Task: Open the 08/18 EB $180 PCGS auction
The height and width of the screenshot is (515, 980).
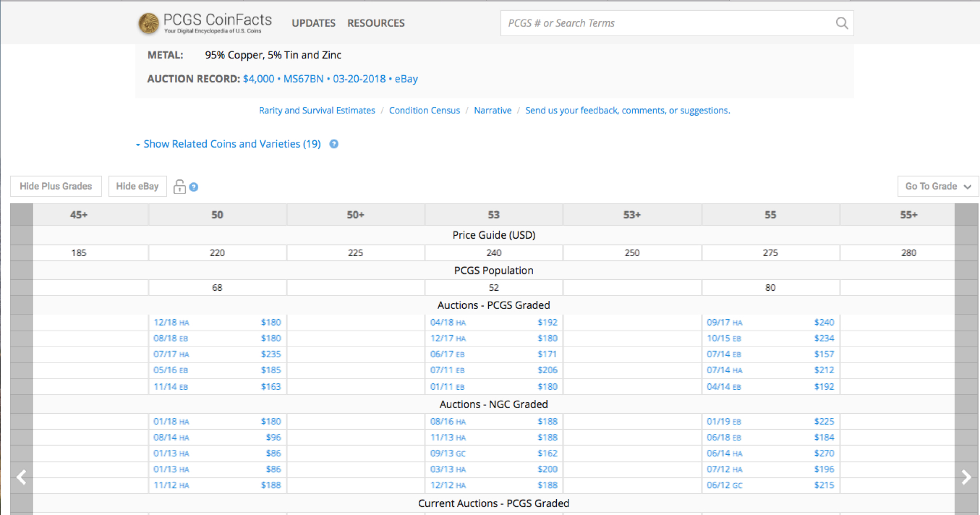Action: pos(217,338)
